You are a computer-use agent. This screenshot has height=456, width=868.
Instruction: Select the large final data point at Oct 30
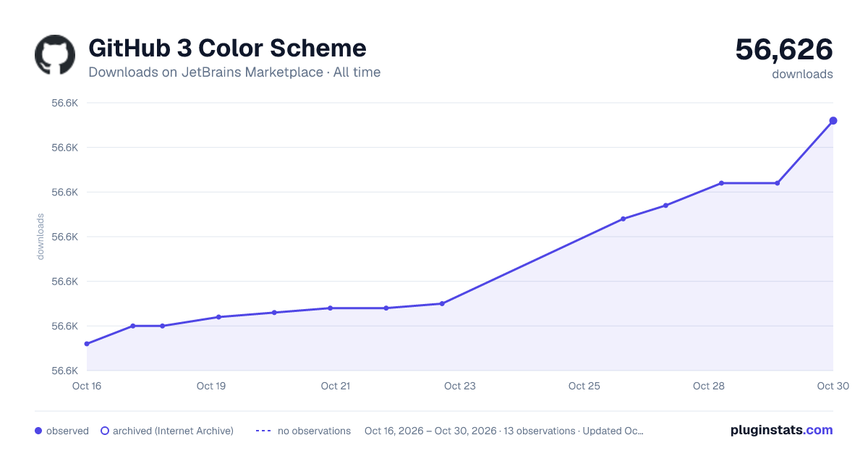(833, 121)
